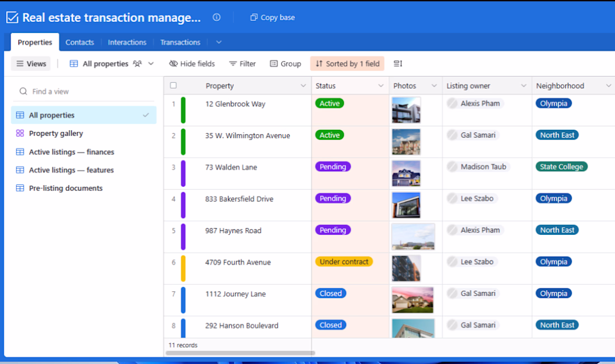Switch to the Contacts tab

(x=79, y=42)
